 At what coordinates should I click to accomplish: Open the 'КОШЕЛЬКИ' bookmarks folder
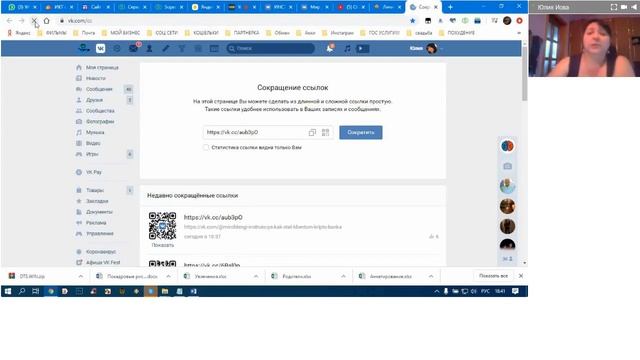pos(202,33)
